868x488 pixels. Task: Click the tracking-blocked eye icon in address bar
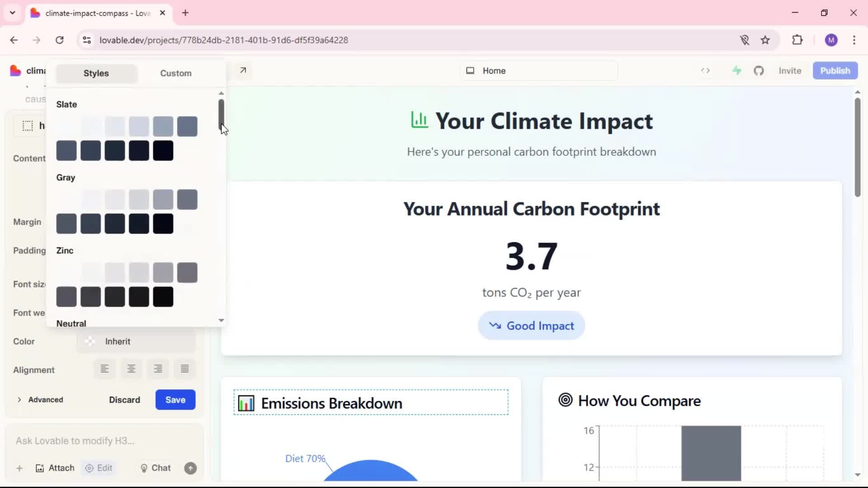745,40
